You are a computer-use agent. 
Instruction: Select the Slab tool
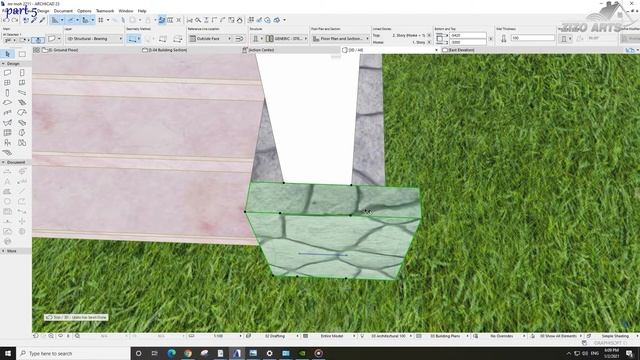click(7, 102)
